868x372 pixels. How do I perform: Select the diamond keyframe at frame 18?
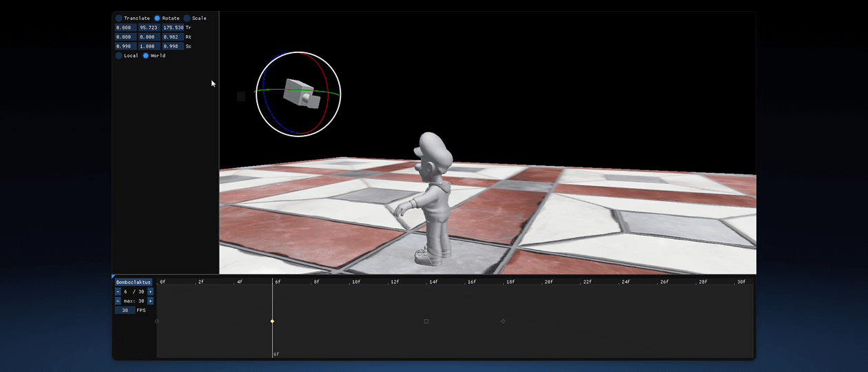click(503, 321)
